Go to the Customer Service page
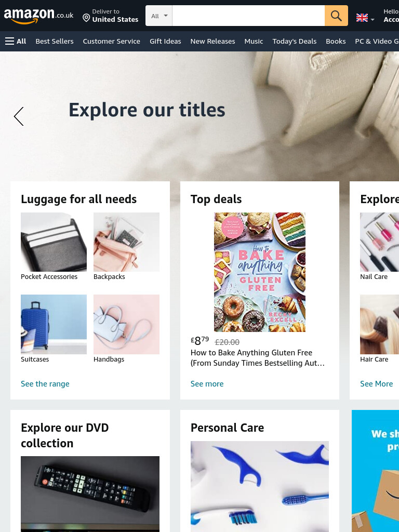Viewport: 399px width, 532px height. point(111,41)
